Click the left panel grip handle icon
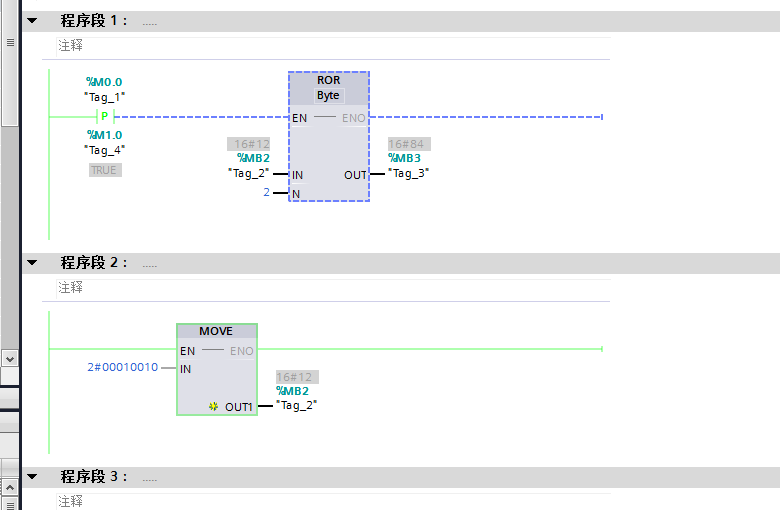 coord(10,43)
